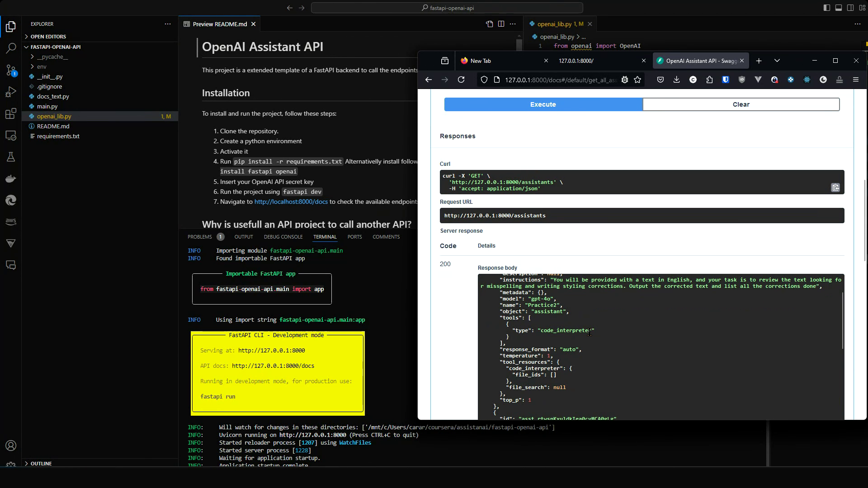Open the localhost:8000/docs link in README

(x=291, y=202)
